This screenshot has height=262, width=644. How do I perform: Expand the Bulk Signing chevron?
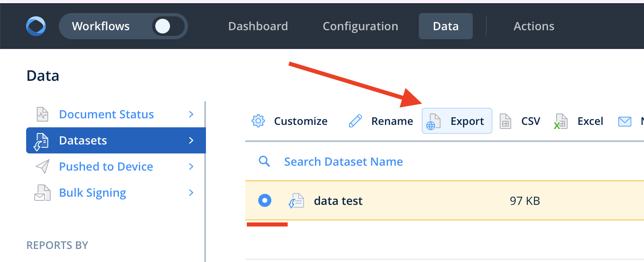tap(191, 193)
